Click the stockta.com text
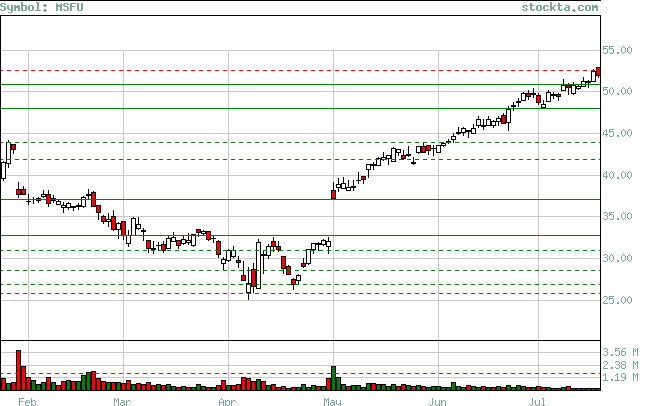This screenshot has height=406, width=655. coord(560,7)
